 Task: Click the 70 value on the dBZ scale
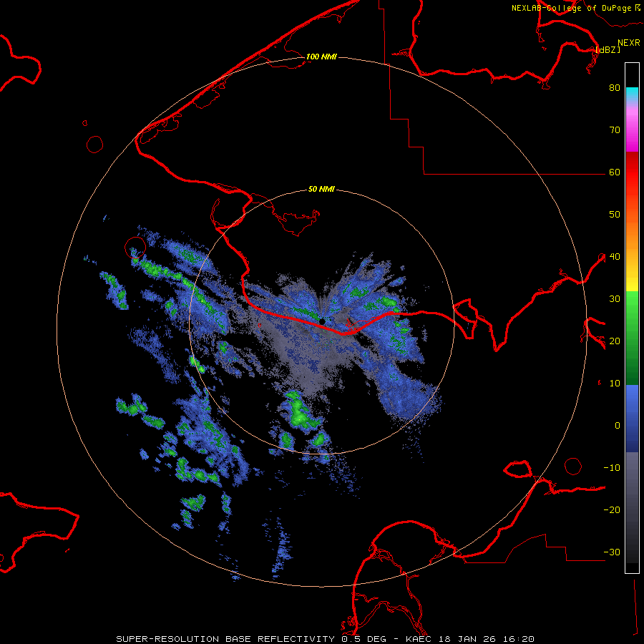pyautogui.click(x=615, y=130)
